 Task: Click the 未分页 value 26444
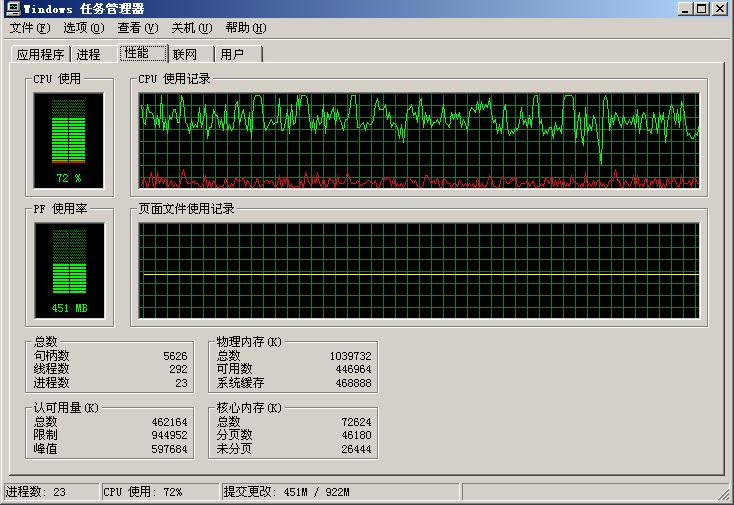[356, 449]
